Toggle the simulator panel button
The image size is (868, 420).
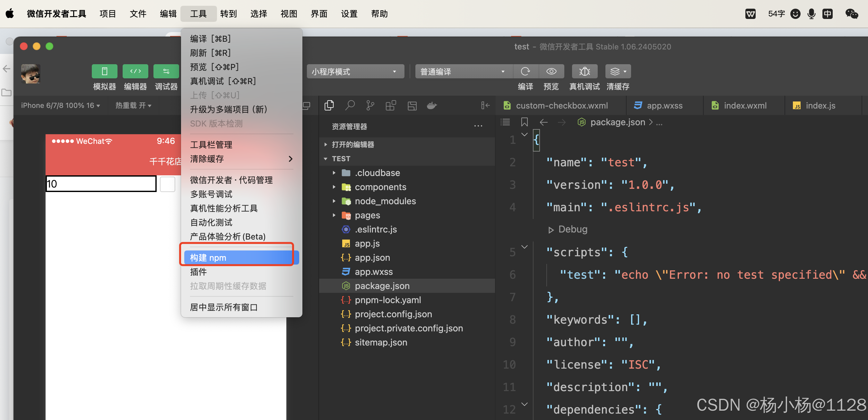tap(104, 71)
